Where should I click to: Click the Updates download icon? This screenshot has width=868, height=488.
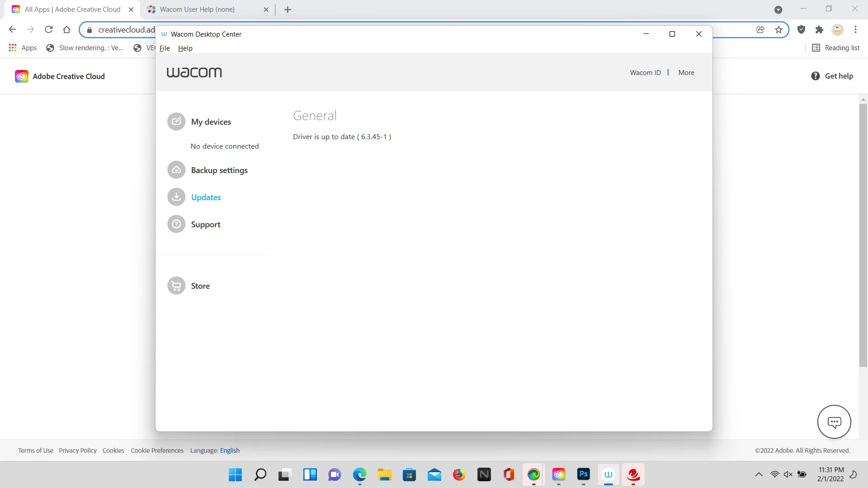coord(176,197)
